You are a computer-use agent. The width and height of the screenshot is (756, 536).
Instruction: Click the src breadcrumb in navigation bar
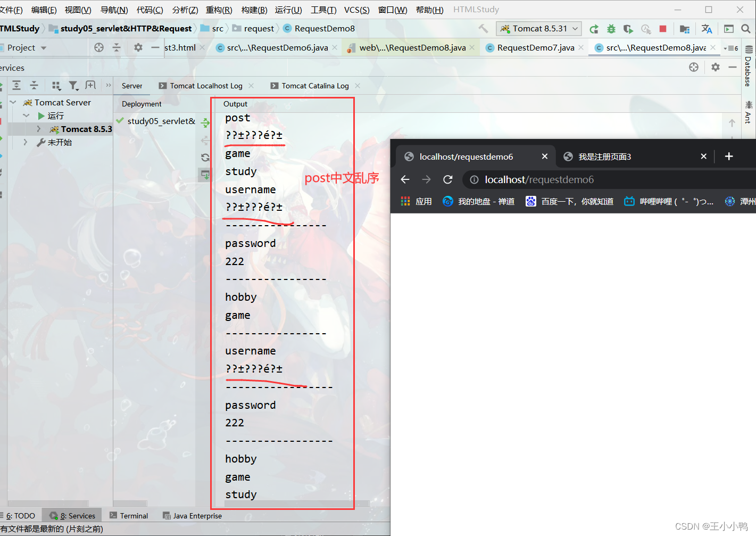212,28
